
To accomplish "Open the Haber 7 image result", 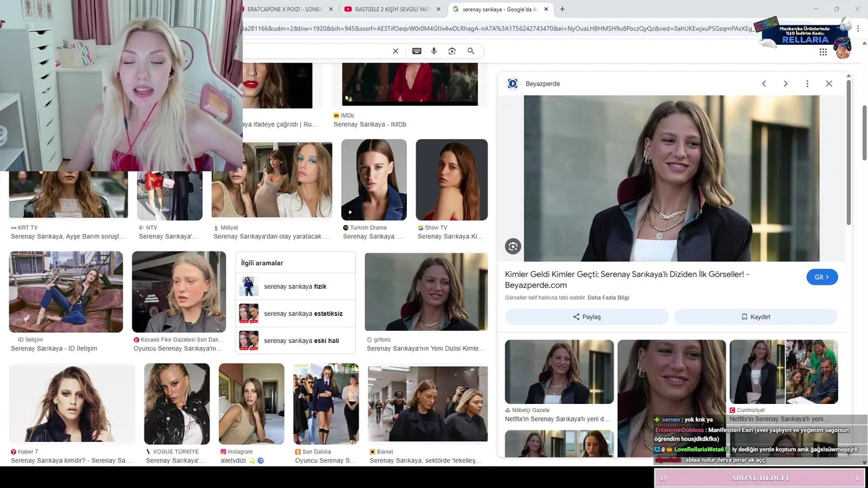I will [x=72, y=404].
